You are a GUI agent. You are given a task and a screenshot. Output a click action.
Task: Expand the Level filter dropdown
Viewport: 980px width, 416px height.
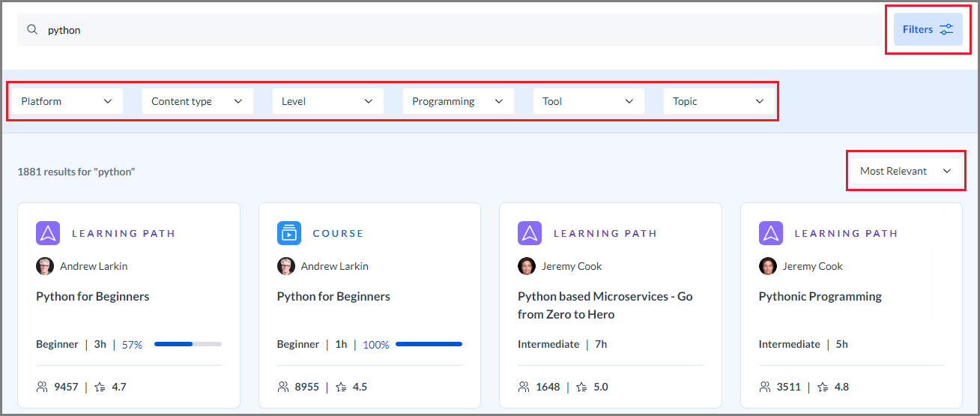328,101
